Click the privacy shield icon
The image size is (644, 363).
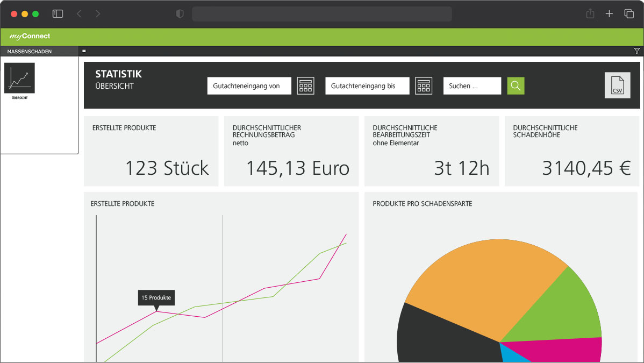[180, 14]
